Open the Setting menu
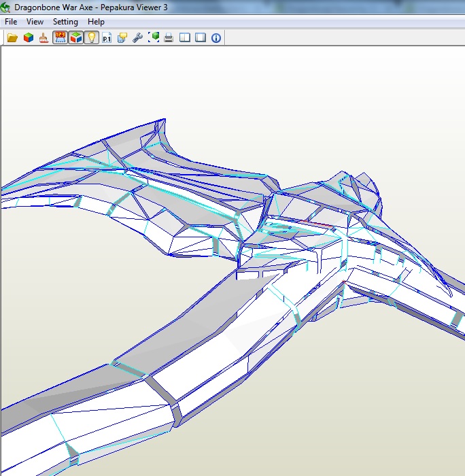The height and width of the screenshot is (476, 465). coord(65,22)
